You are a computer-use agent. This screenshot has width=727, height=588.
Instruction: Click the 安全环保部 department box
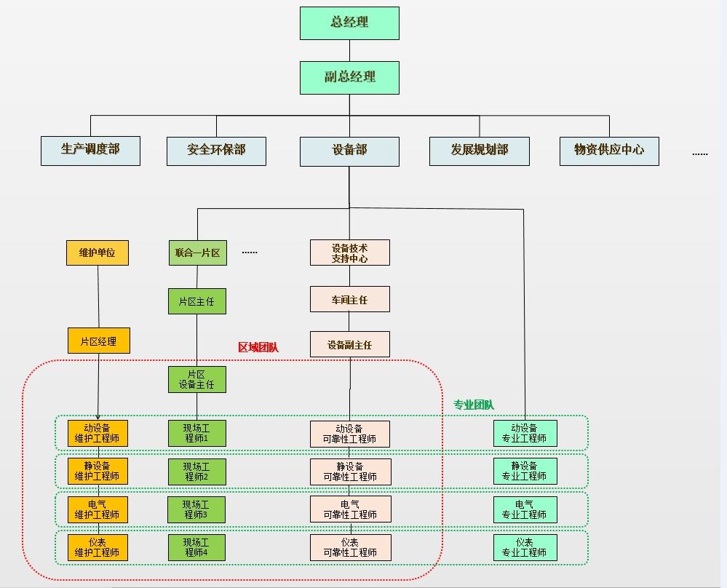(x=217, y=151)
